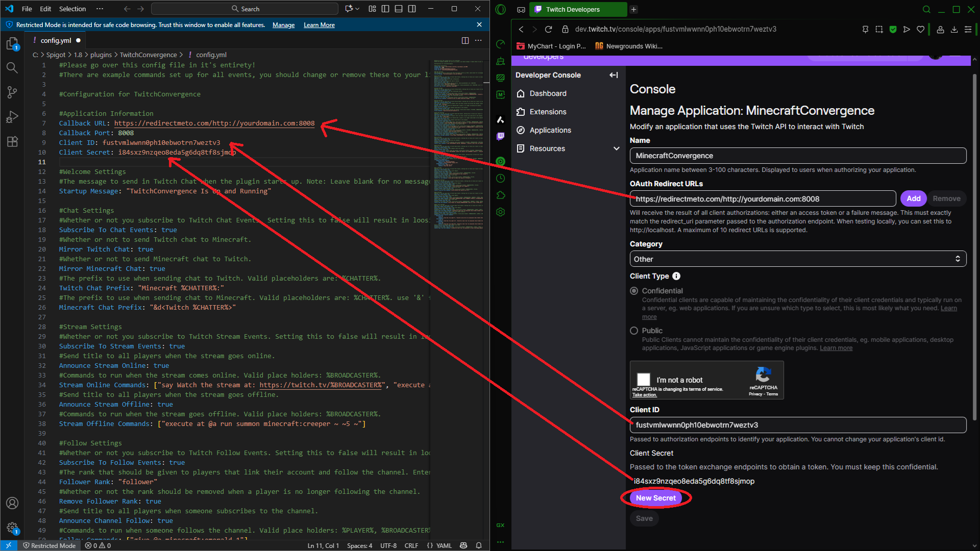Click the New Secret button
This screenshot has width=980, height=551.
(655, 498)
